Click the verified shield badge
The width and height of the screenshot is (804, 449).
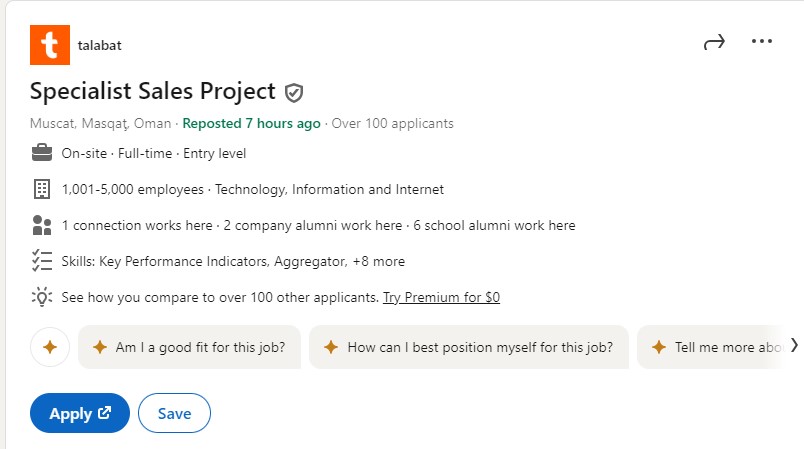pos(294,93)
